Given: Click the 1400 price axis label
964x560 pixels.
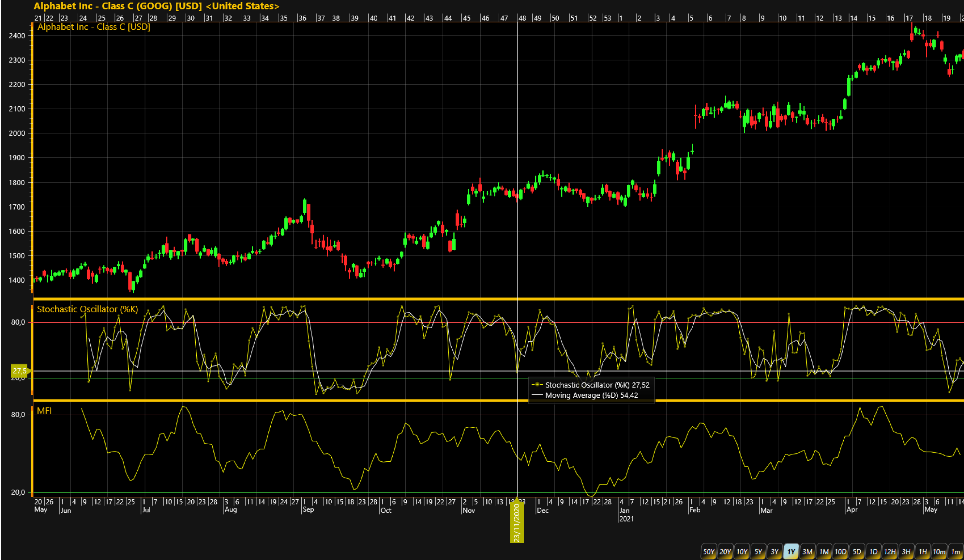Looking at the screenshot, I should 17,280.
